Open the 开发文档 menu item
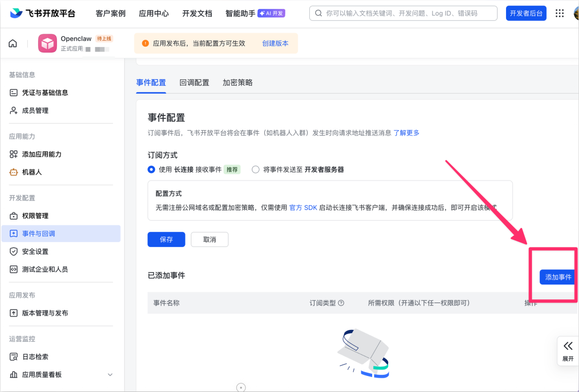The width and height of the screenshot is (579, 392). (x=197, y=13)
